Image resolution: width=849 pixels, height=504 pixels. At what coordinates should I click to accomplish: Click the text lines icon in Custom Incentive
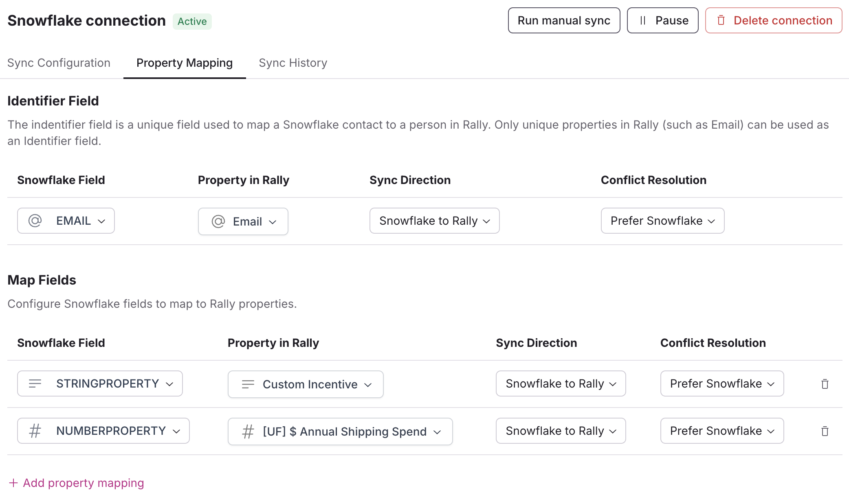point(248,384)
